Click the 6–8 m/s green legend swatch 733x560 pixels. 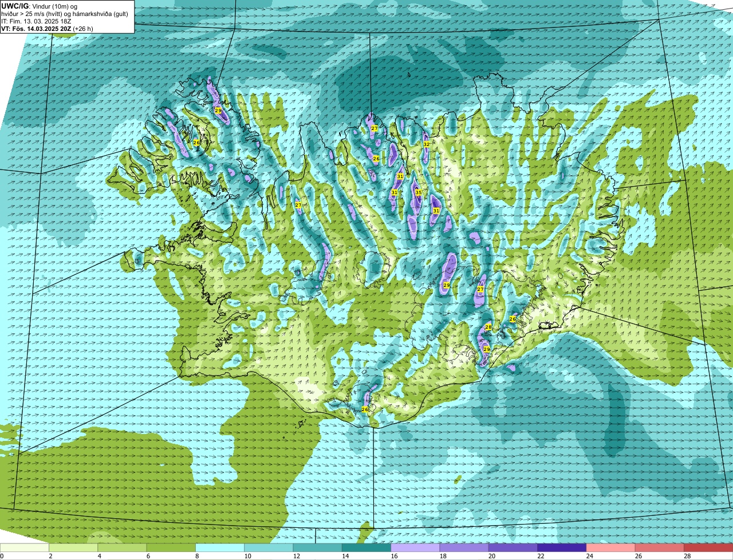171,547
